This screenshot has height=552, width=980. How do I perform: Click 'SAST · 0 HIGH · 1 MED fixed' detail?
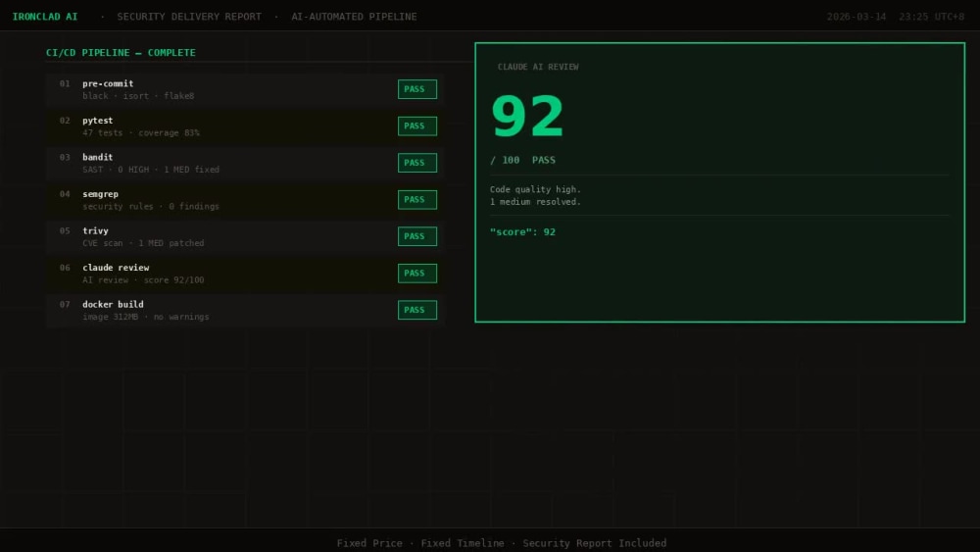[151, 170]
